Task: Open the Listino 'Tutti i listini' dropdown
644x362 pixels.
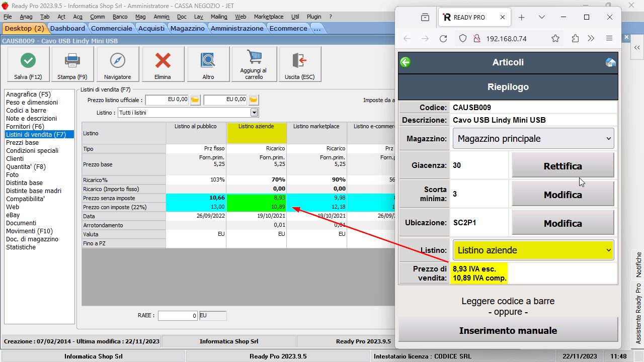Action: coord(254,113)
